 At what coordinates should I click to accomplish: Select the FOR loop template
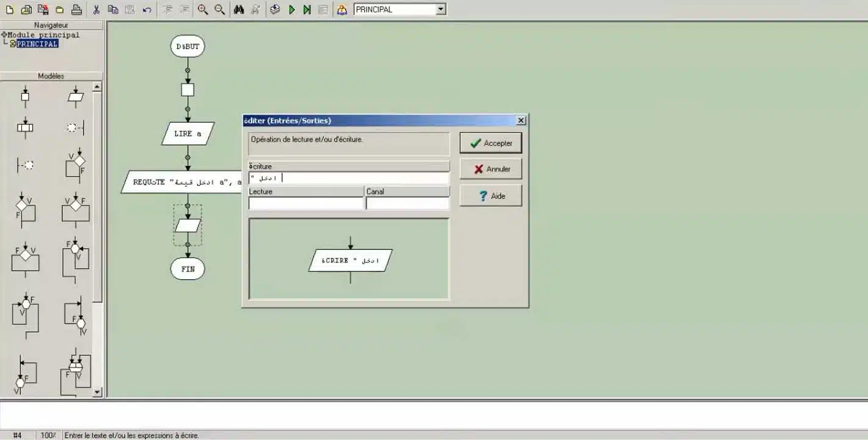tap(75, 372)
